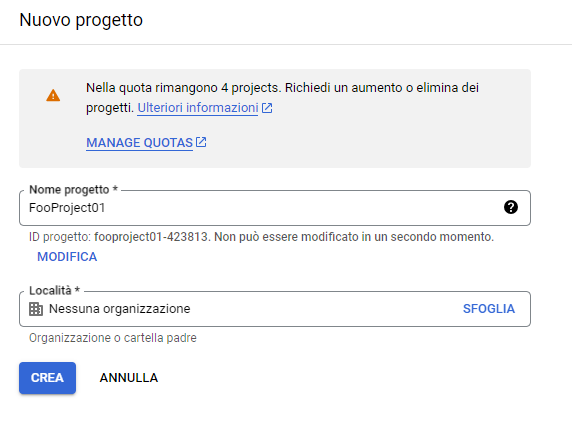Screen dimensions: 572x424
Task: Open the Ulteriori informazioni link
Action: click(x=198, y=108)
